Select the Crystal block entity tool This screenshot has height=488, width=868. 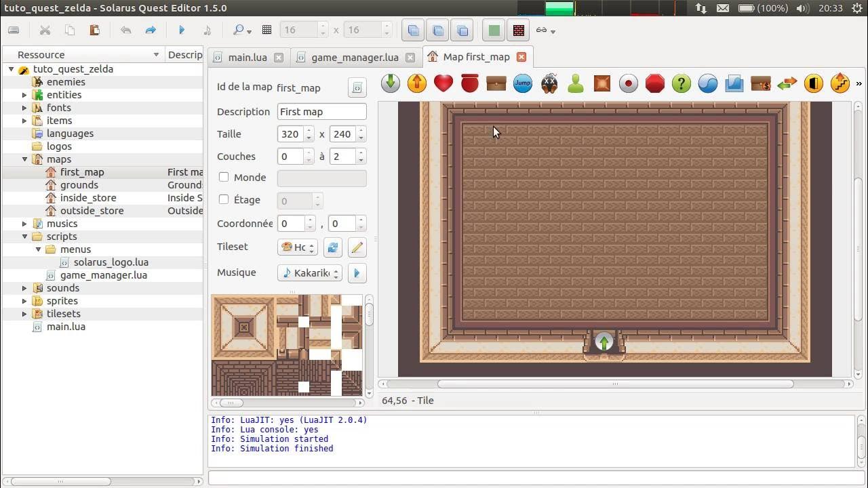tap(734, 83)
